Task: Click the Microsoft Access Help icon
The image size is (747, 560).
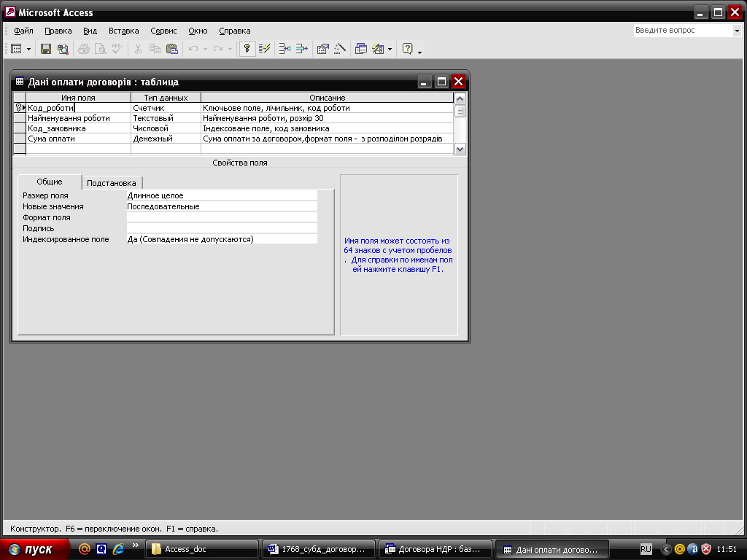Action: click(x=407, y=49)
